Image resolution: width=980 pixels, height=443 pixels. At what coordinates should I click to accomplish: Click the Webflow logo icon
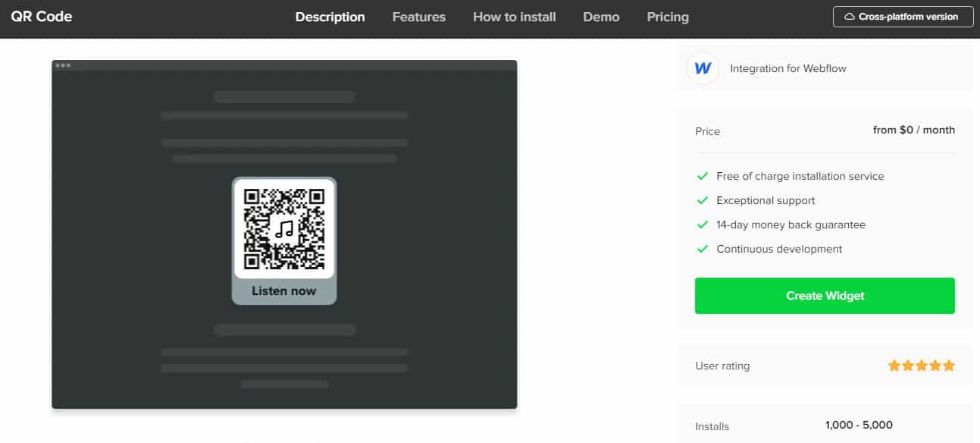(703, 68)
